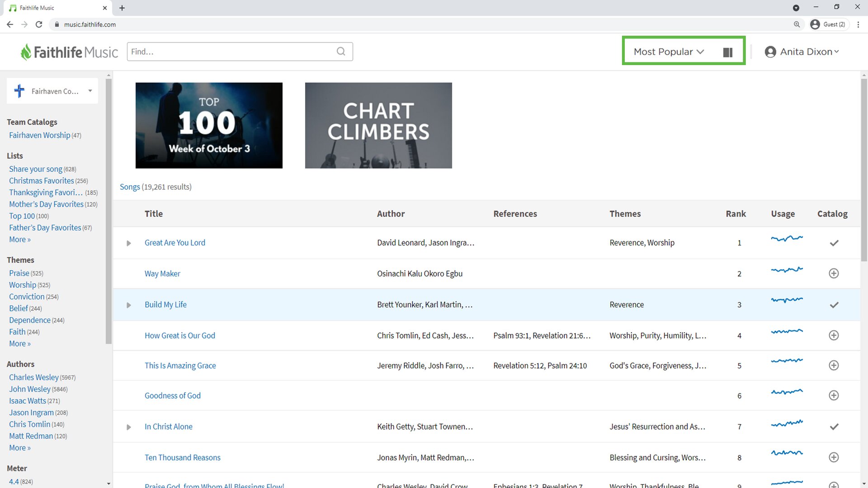Screen dimensions: 868x488
Task: Click browser reload page icon
Action: click(39, 24)
